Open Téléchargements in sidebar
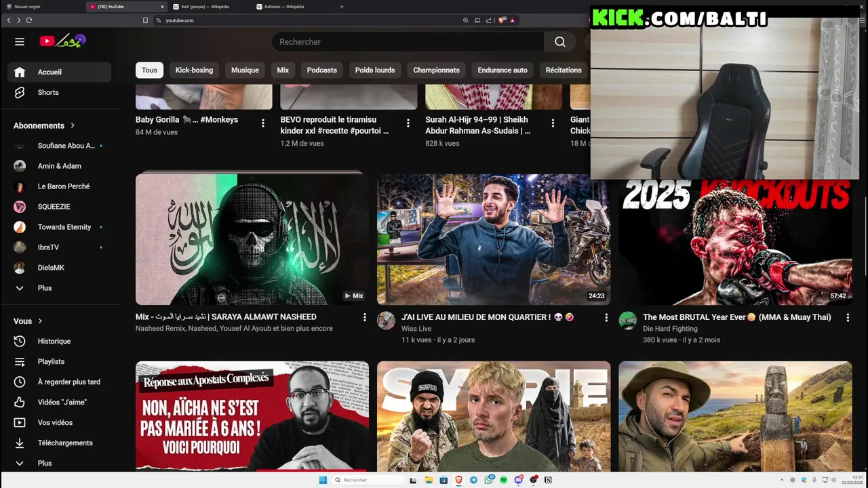The width and height of the screenshot is (868, 488). click(59, 443)
